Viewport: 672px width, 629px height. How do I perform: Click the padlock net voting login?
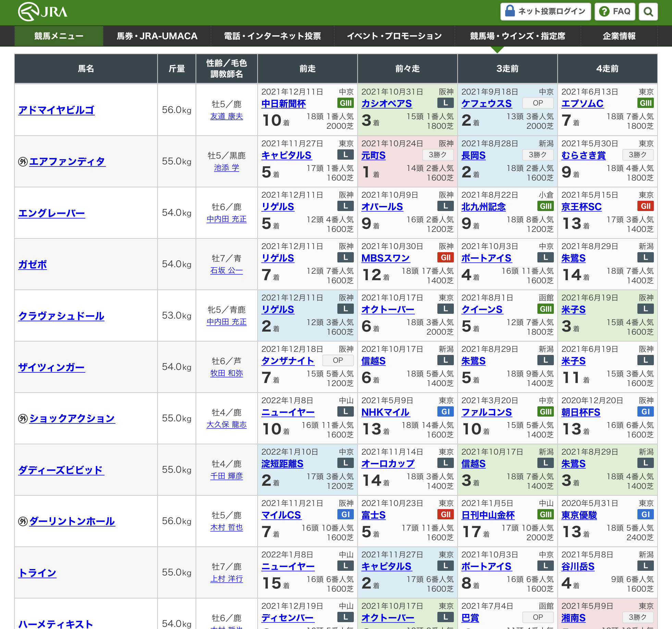[545, 12]
